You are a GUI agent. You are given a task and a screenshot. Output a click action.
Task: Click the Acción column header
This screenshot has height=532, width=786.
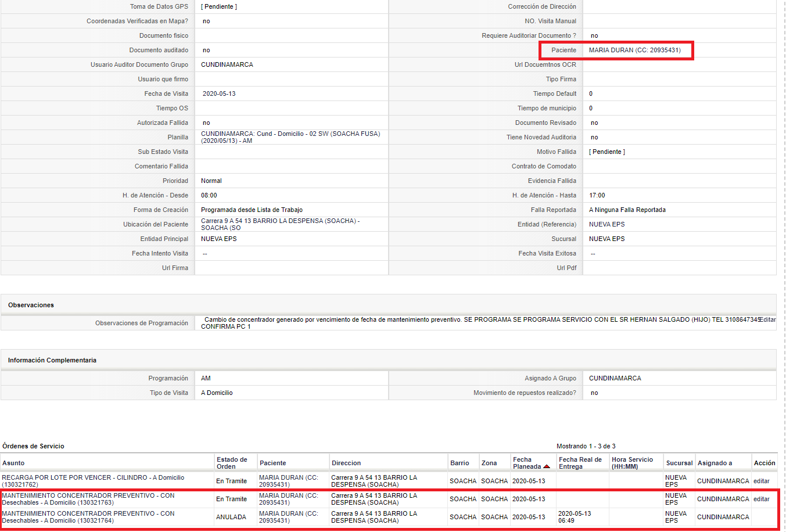[765, 463]
